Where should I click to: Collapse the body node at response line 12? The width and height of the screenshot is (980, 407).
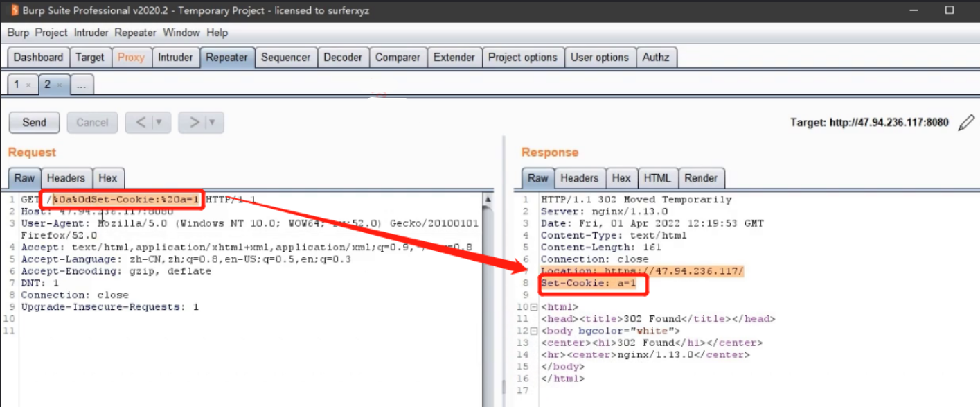(x=534, y=331)
